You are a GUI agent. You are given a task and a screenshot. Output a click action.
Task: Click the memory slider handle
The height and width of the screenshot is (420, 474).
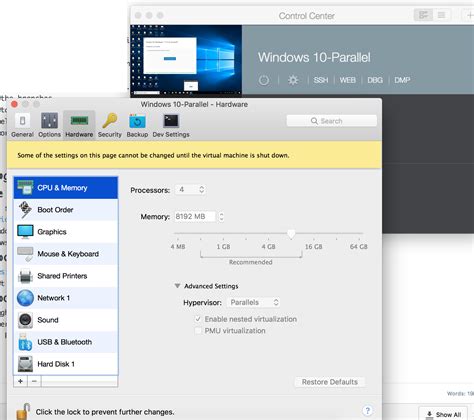click(x=291, y=234)
